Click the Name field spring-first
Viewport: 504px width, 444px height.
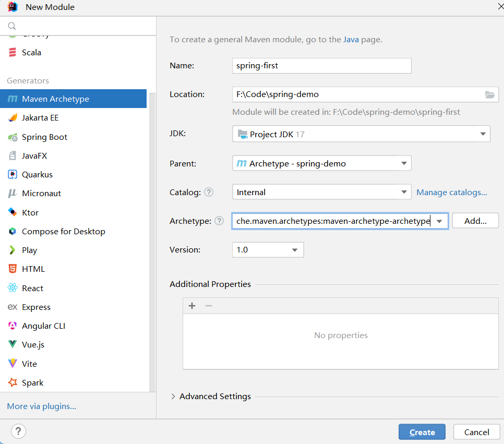(322, 66)
